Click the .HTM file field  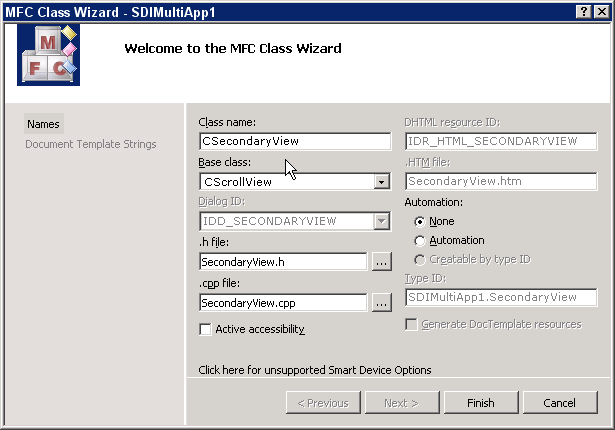click(501, 181)
